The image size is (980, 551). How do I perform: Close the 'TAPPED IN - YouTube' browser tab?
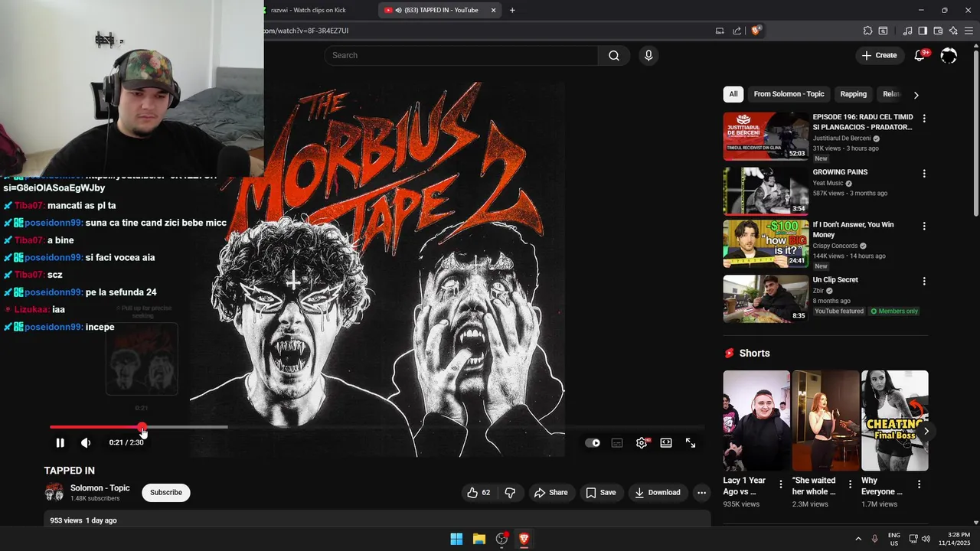(x=493, y=10)
